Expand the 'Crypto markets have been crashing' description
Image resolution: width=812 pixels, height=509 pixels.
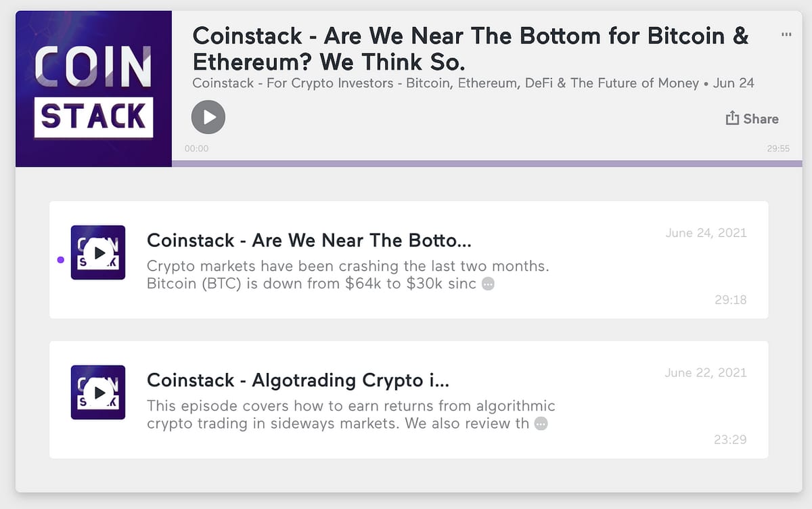(488, 284)
